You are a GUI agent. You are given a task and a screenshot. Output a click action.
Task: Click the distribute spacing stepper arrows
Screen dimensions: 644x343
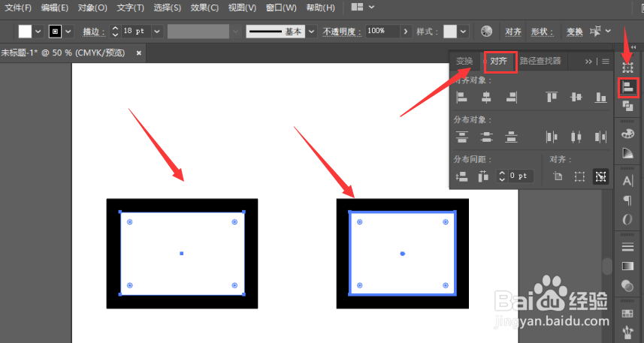point(502,176)
